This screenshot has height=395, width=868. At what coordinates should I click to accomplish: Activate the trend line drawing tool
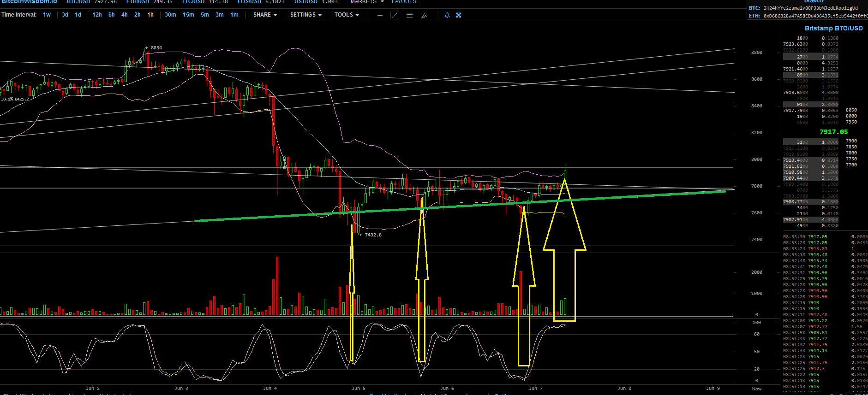click(395, 15)
